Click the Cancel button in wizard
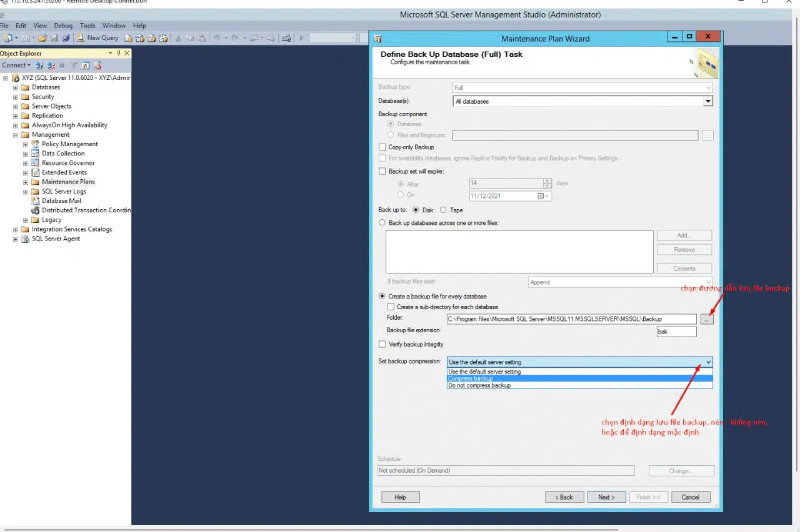Screen dimensions: 800x532 [x=691, y=497]
